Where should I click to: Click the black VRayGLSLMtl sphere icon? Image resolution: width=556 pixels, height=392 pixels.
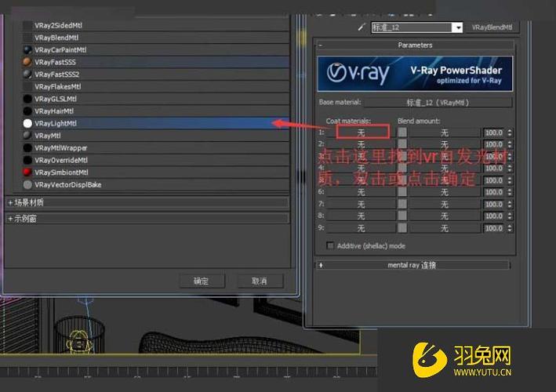[x=27, y=99]
